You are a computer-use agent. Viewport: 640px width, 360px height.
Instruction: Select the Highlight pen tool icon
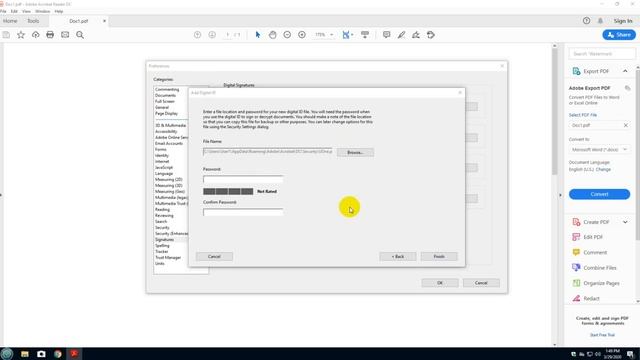(401, 35)
